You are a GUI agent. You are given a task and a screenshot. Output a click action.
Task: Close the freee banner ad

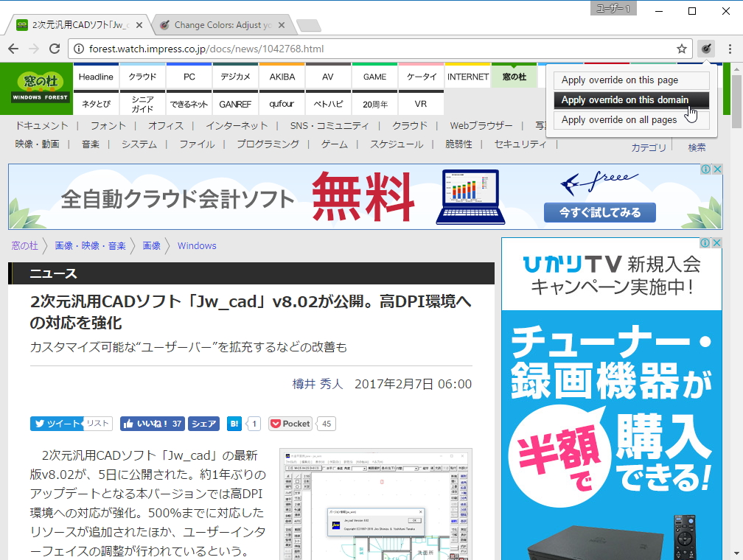tap(717, 169)
